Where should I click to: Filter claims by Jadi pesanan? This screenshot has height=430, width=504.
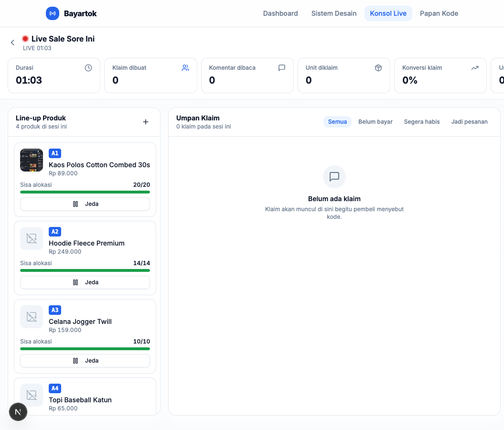pos(469,122)
